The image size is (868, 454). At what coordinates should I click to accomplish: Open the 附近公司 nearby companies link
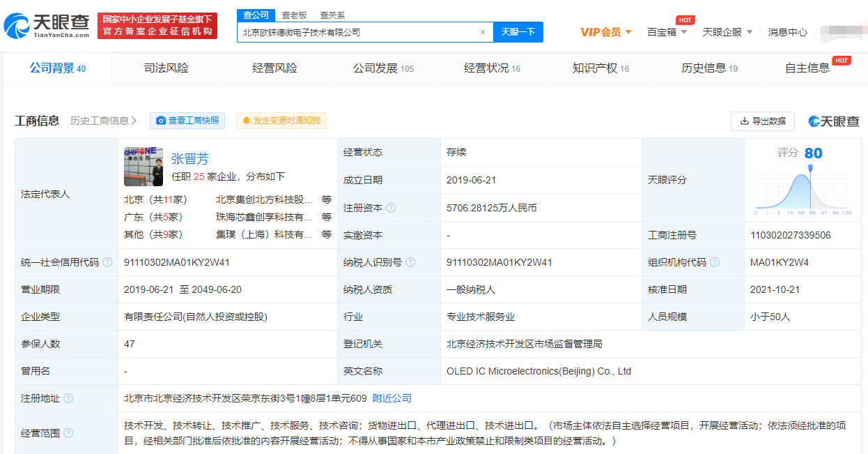392,398
